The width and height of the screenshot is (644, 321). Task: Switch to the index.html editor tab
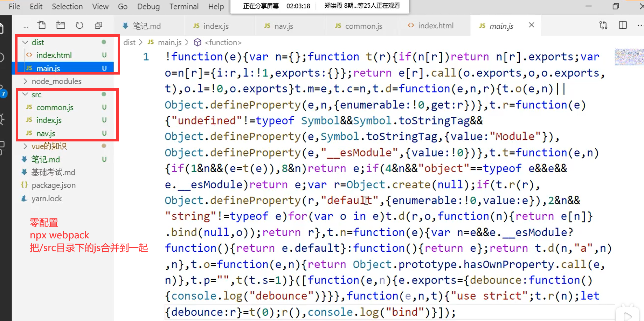point(434,26)
